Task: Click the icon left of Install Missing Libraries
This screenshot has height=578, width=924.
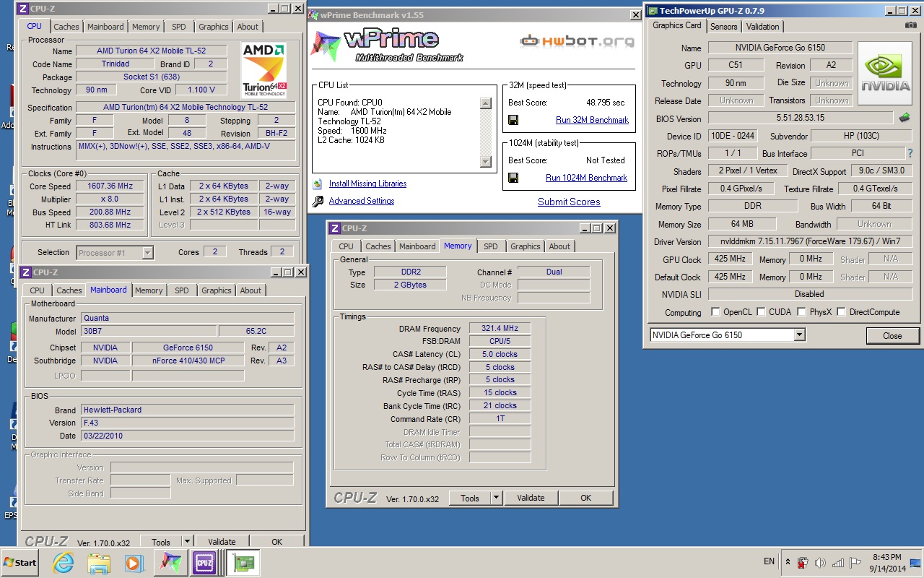Action: coord(318,184)
